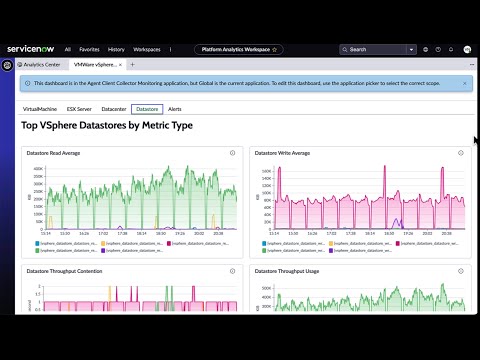480x360 pixels.
Task: Dismiss the application scope info banner
Action: [x=465, y=83]
